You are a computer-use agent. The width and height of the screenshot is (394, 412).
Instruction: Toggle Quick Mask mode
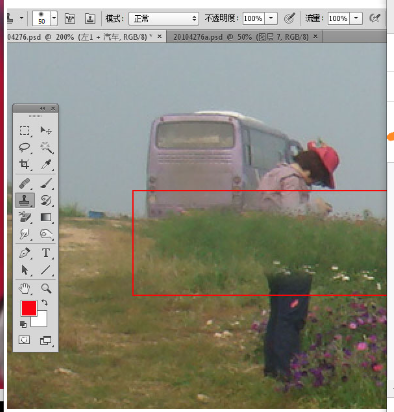tap(24, 340)
